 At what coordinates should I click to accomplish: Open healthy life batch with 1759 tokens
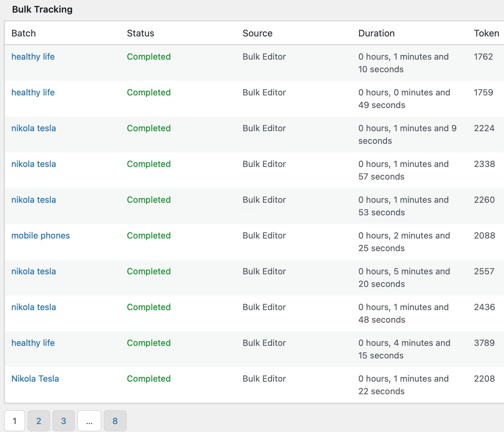tap(33, 92)
